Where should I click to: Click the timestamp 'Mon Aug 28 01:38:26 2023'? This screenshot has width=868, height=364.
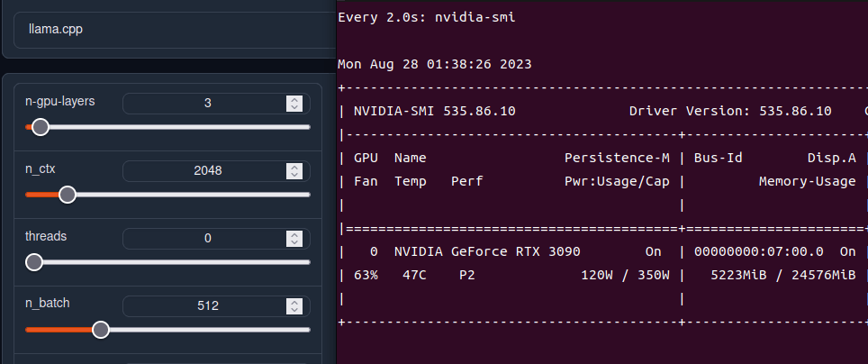tap(435, 64)
